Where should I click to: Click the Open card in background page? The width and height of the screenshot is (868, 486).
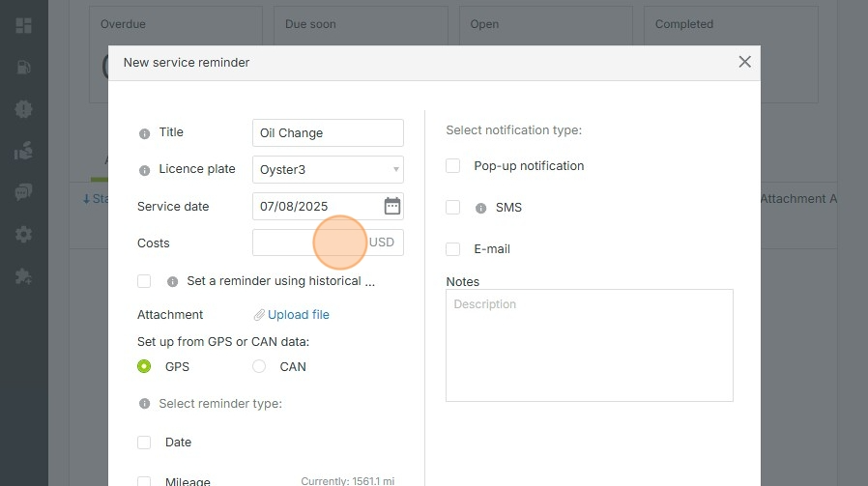[546, 25]
